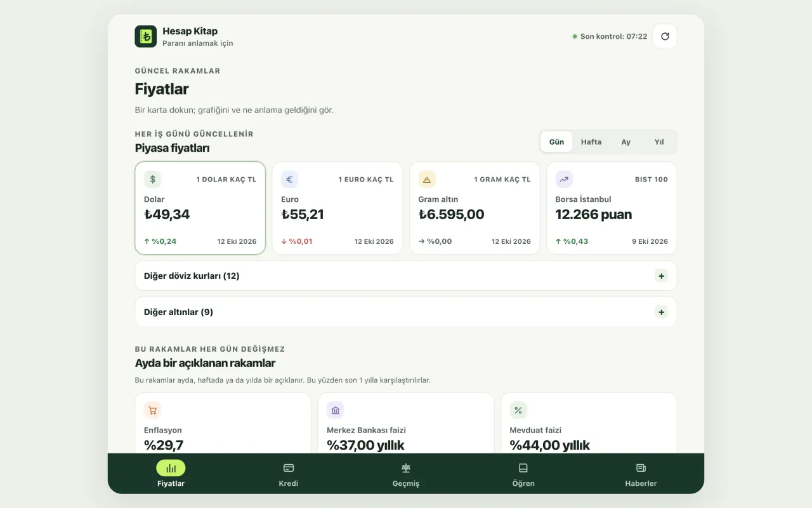The height and width of the screenshot is (508, 812).
Task: Click the ₺6.595,00 gram altın price
Action: point(452,215)
